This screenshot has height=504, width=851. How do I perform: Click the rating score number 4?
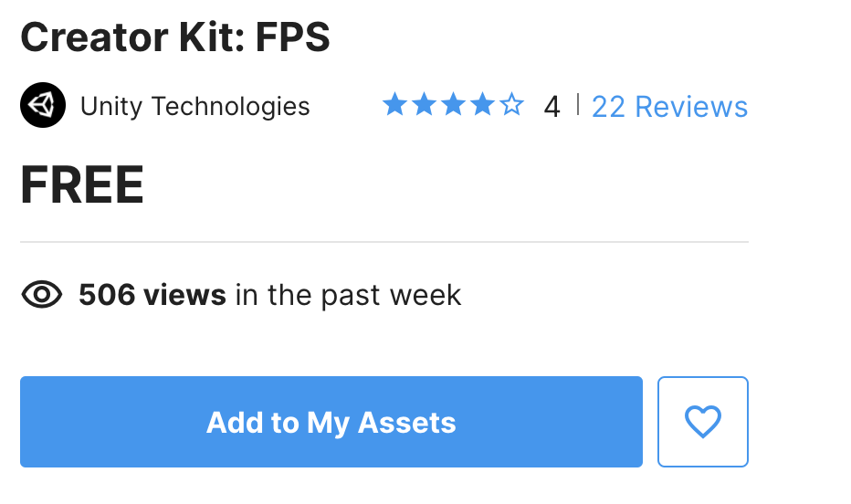(x=552, y=107)
